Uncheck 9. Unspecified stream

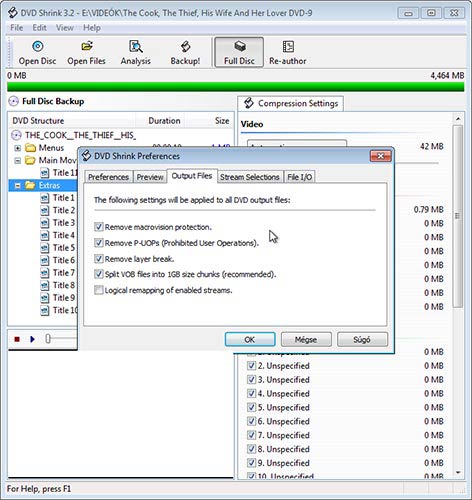pos(251,463)
